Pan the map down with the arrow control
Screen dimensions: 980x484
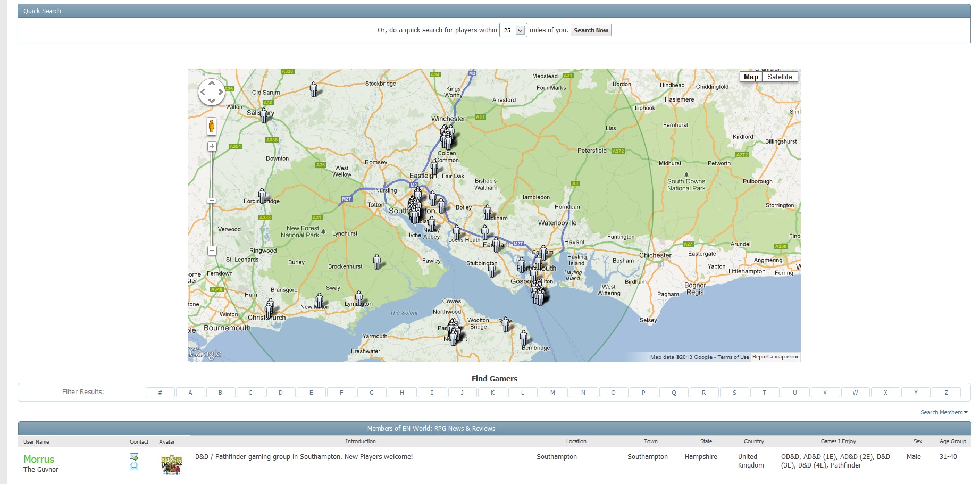[x=212, y=101]
